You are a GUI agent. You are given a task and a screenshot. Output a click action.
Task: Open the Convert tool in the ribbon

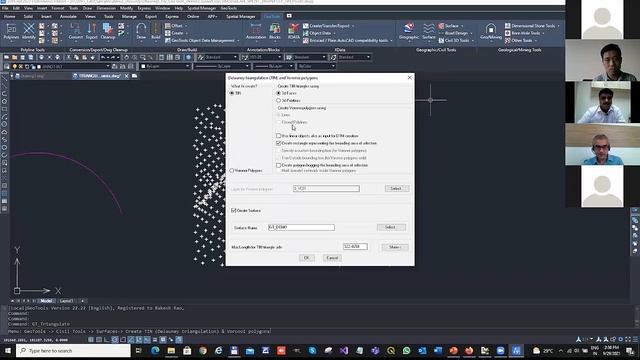76,31
